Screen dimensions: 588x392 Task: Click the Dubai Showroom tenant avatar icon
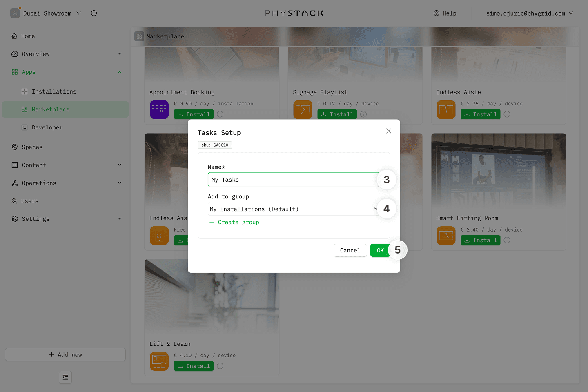[15, 13]
